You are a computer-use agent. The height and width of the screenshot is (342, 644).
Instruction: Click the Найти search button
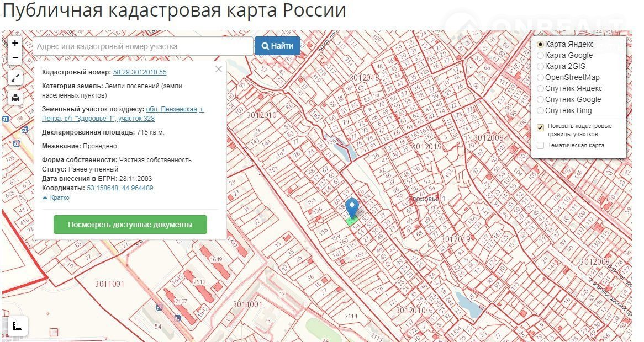pyautogui.click(x=277, y=46)
